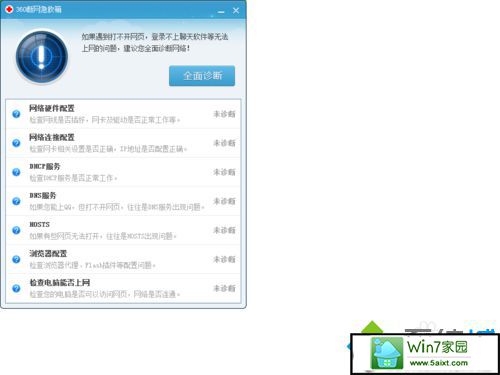Click the 360 red cross logo icon
Viewport: 500px width, 375px height.
point(9,9)
